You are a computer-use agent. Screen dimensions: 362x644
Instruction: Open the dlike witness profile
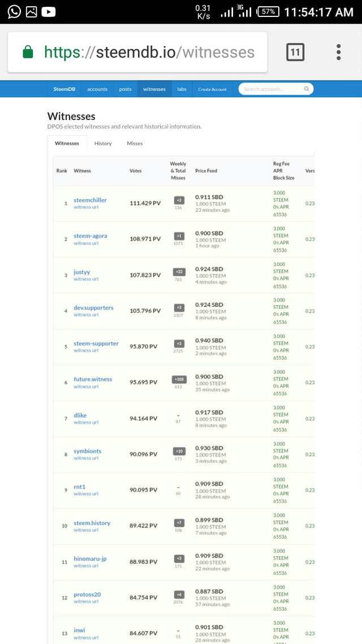point(80,415)
